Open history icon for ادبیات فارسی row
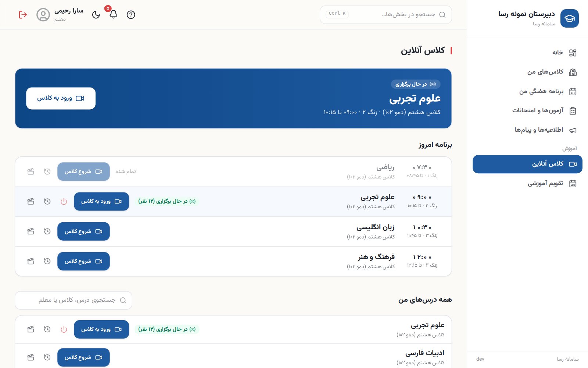Image resolution: width=588 pixels, height=368 pixels. click(x=47, y=357)
